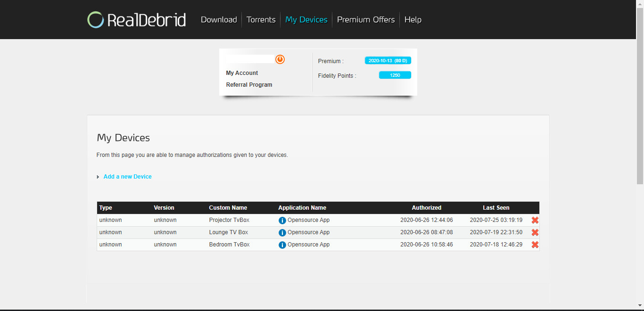Click the orange logout power icon
Image resolution: width=644 pixels, height=311 pixels.
pyautogui.click(x=280, y=59)
